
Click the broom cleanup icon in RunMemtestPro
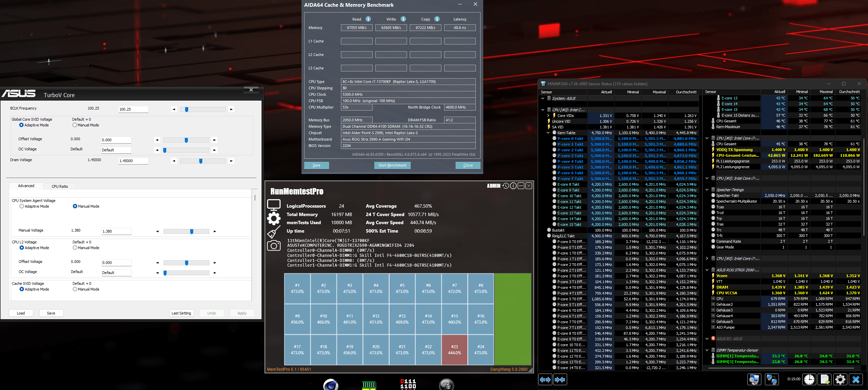point(274,232)
